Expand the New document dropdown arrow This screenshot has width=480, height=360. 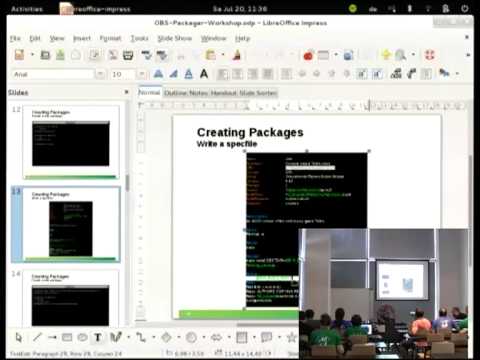[32, 55]
